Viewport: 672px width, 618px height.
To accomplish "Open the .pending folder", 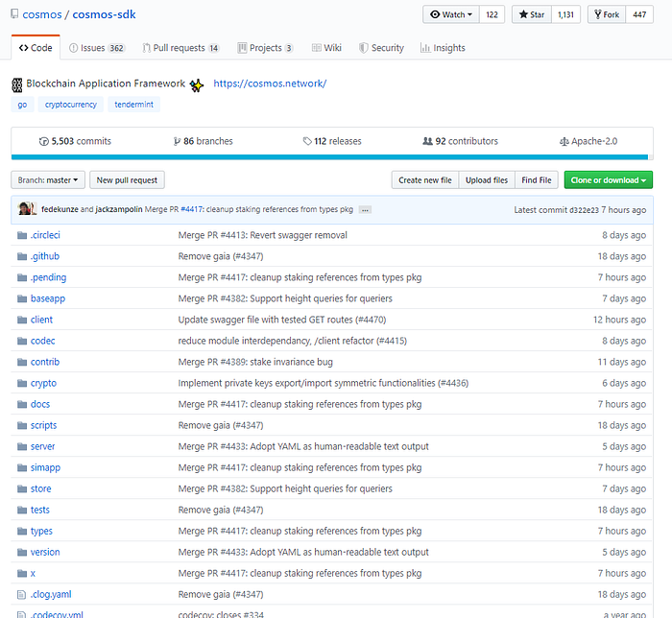I will coord(48,277).
